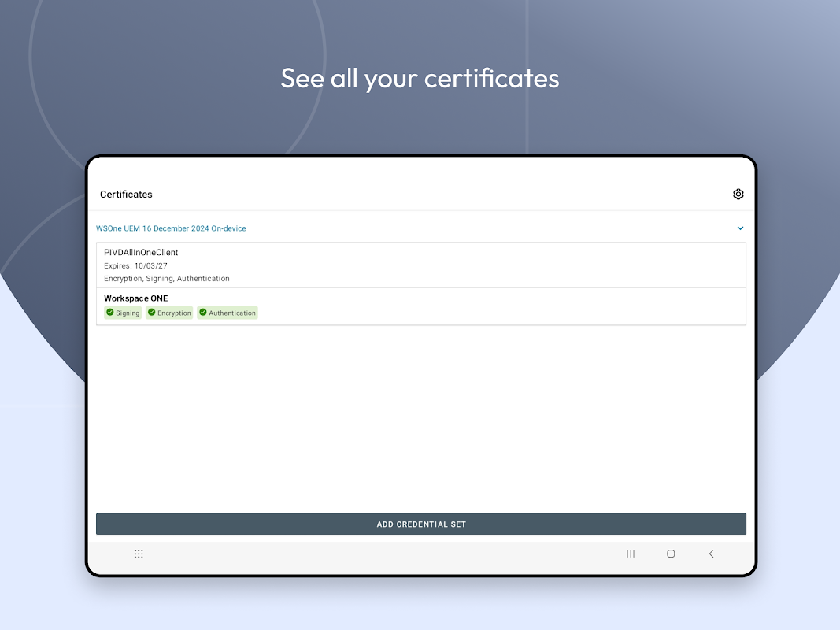Collapse the WSOne UEM credential set chevron
This screenshot has height=630, width=840.
point(740,228)
